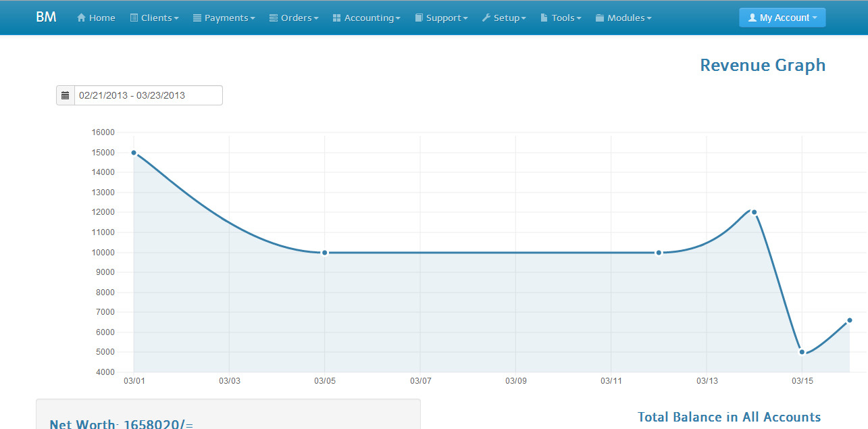
Task: Click the BM brand logo link
Action: coord(46,18)
